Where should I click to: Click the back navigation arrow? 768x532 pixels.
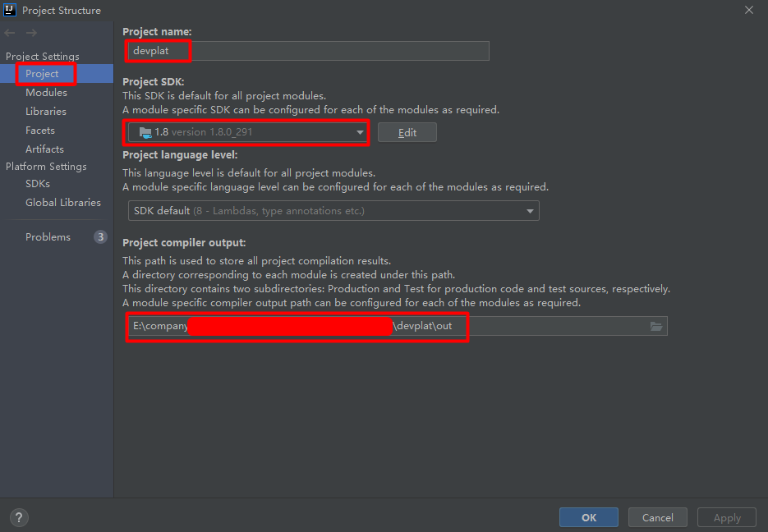(x=10, y=33)
